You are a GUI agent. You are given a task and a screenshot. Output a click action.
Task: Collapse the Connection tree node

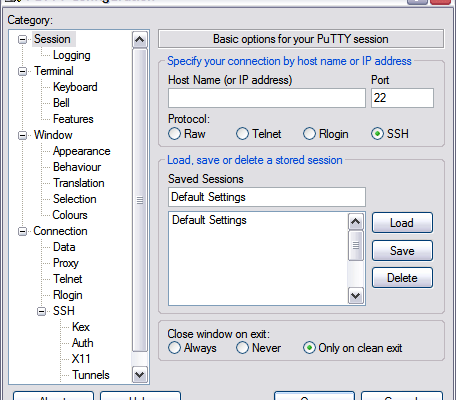coord(22,231)
